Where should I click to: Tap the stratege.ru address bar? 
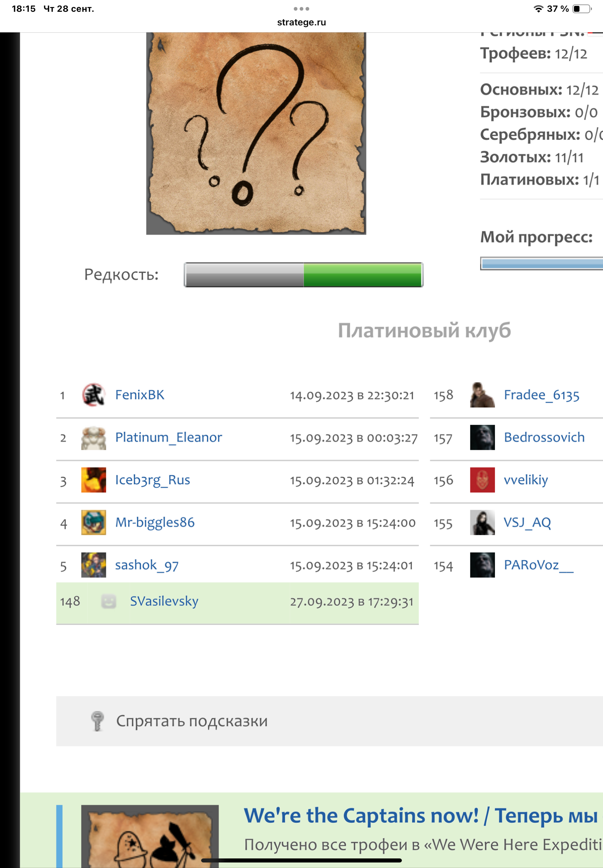301,22
